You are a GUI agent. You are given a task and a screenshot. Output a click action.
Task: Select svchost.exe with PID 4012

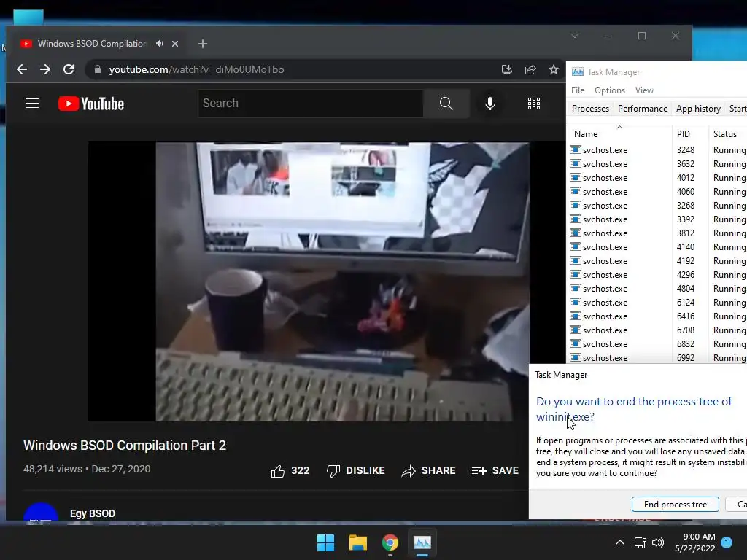pyautogui.click(x=657, y=178)
